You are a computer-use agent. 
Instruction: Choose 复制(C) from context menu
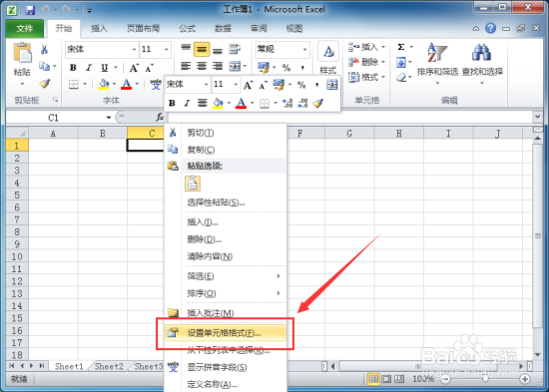(226, 150)
